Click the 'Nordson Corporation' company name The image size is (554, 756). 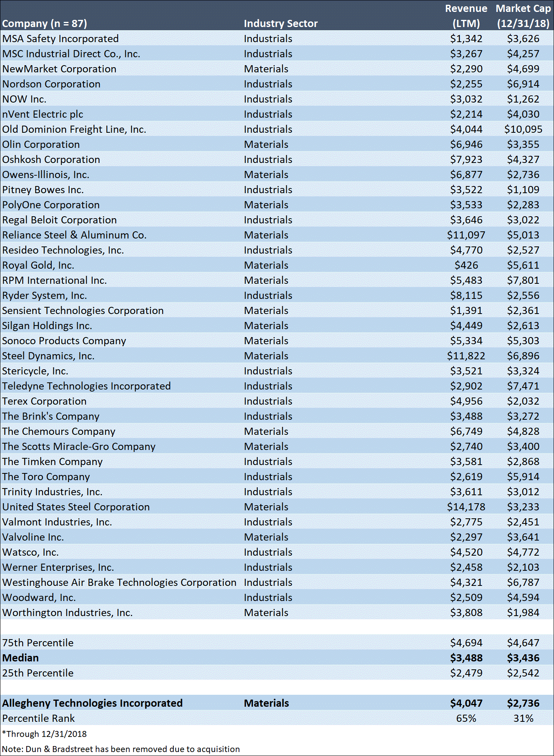(x=51, y=84)
